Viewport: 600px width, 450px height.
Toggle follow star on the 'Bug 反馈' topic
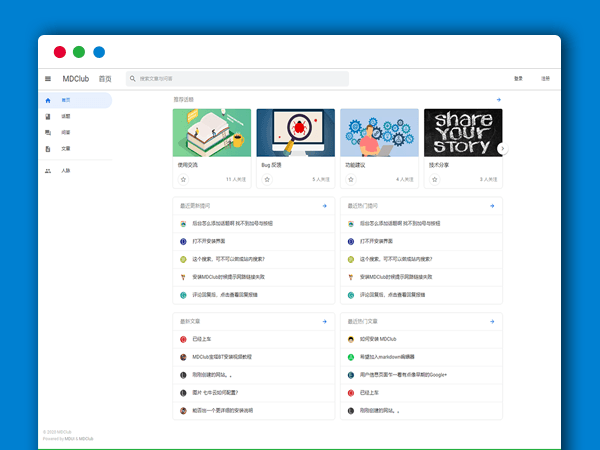pos(267,180)
